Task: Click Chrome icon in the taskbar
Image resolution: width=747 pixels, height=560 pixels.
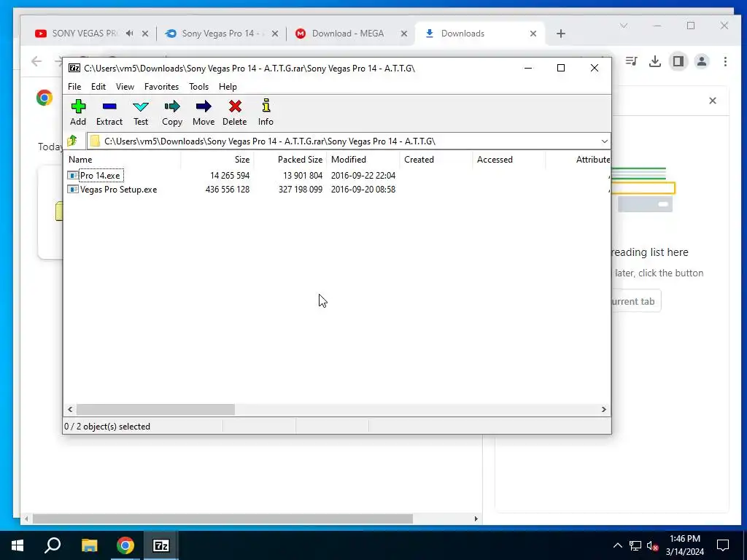Action: [125, 545]
